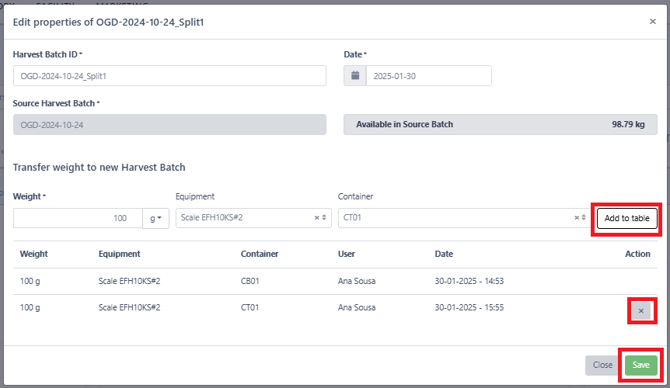Click the Weight input with 100
The image size is (670, 388).
click(x=78, y=218)
